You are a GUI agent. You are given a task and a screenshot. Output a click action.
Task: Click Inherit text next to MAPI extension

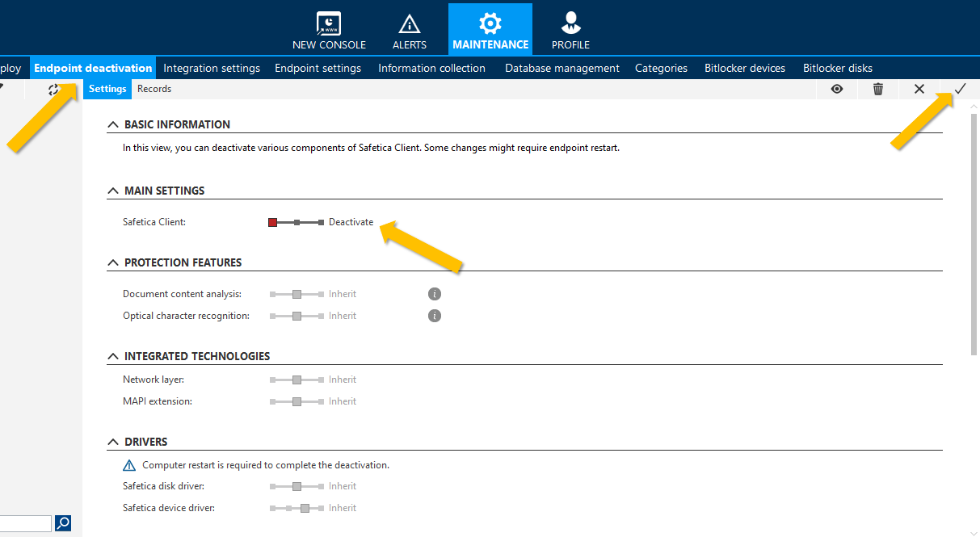coord(343,401)
